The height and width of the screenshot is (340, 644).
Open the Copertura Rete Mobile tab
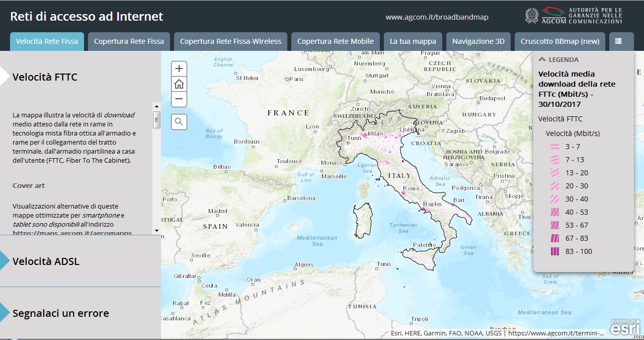(335, 41)
